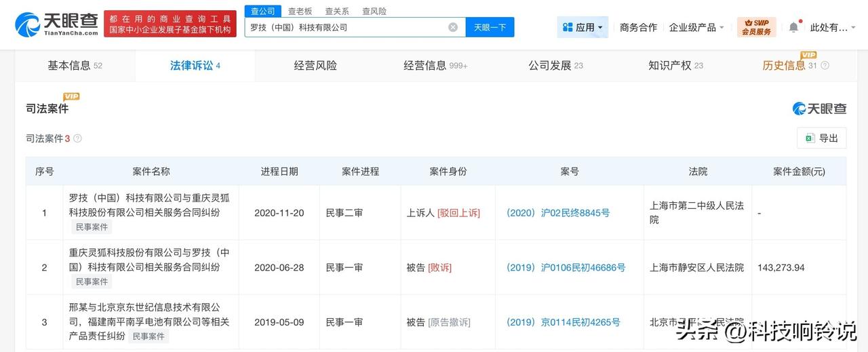The height and width of the screenshot is (352, 868).
Task: Switch to the 法律诉讼 tab
Action: click(x=195, y=66)
